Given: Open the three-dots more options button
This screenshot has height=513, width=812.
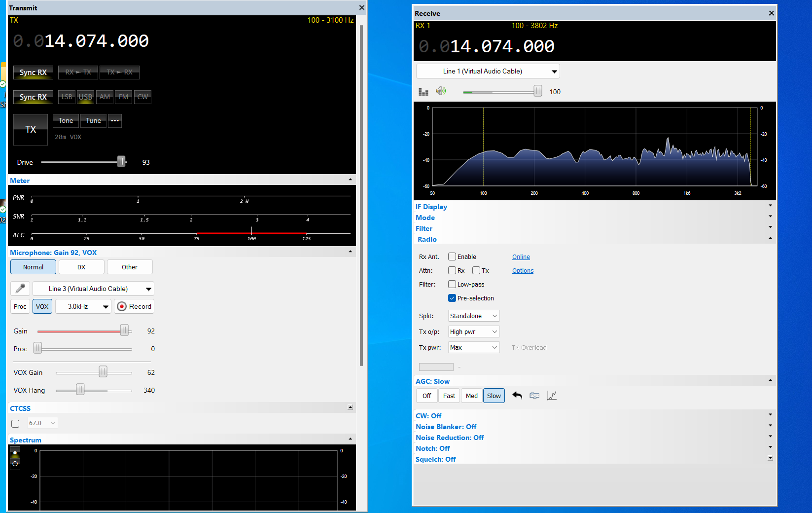Looking at the screenshot, I should pyautogui.click(x=115, y=121).
